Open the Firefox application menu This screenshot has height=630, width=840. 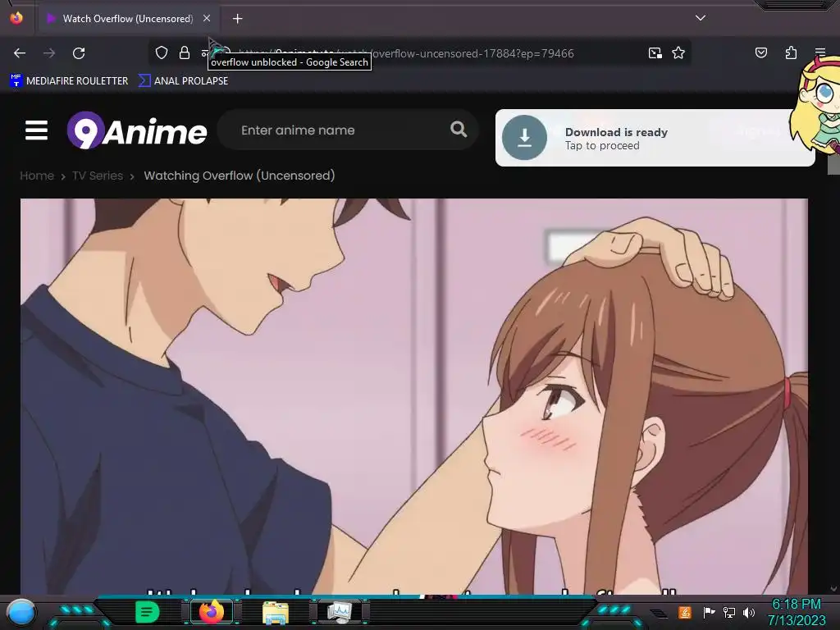pyautogui.click(x=820, y=52)
